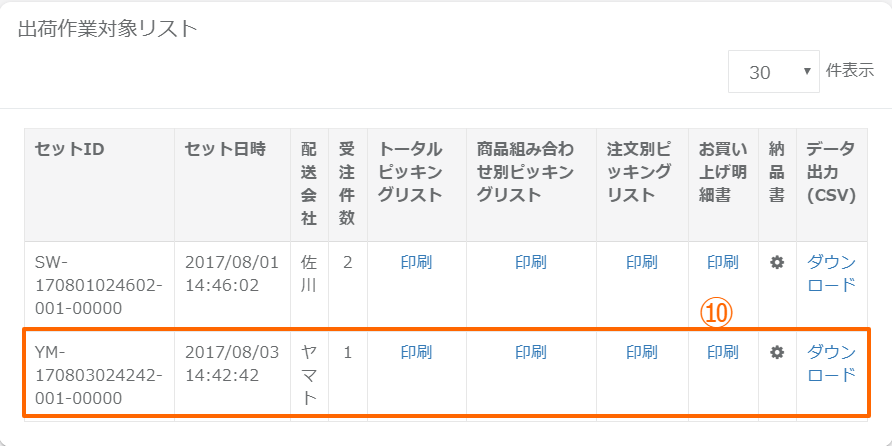Print the 商品組み合わせ別ピッキングリスト for the YM- row
Viewport: 892px width, 446px height.
coord(531,352)
